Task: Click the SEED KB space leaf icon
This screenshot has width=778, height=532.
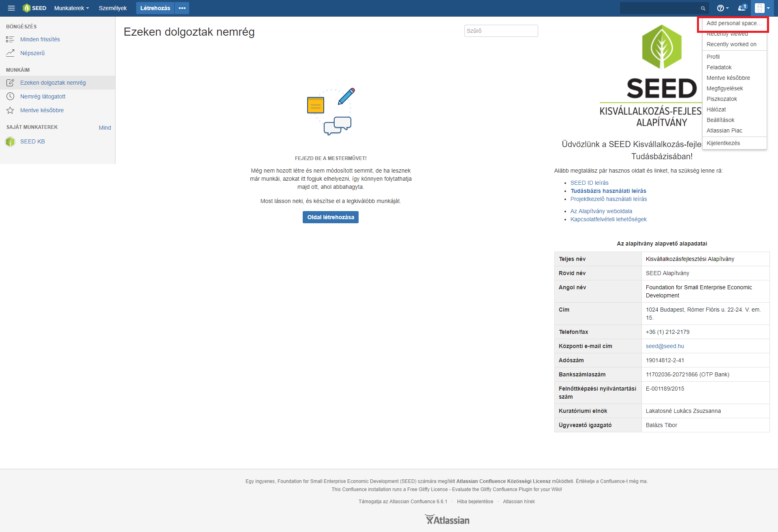Action: 10,142
